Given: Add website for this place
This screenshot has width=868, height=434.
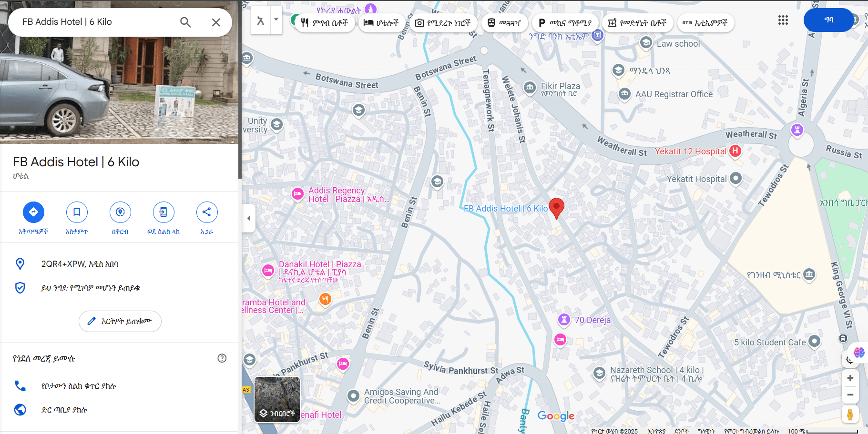Looking at the screenshot, I should (x=119, y=410).
